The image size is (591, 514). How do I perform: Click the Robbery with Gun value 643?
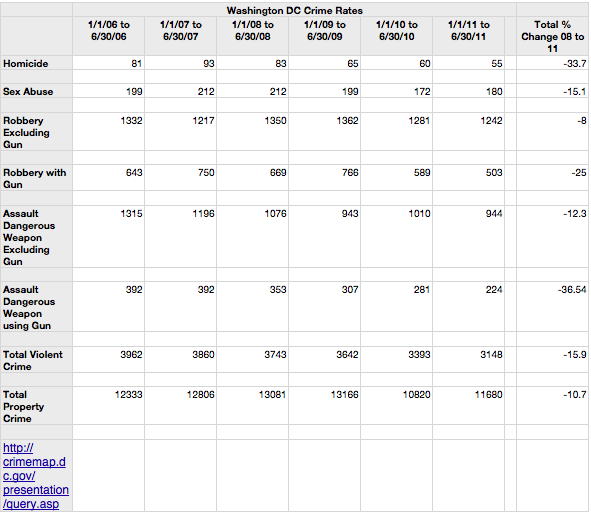click(x=134, y=173)
